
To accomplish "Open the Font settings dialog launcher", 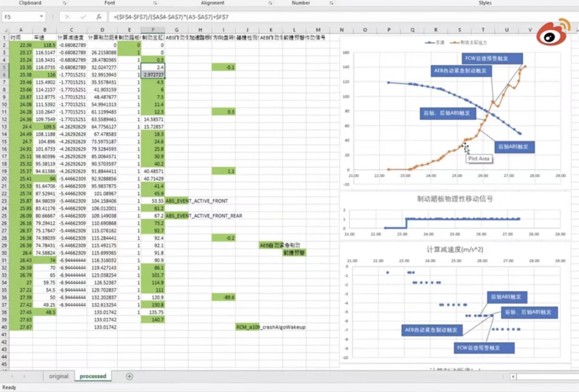I will [x=155, y=3].
